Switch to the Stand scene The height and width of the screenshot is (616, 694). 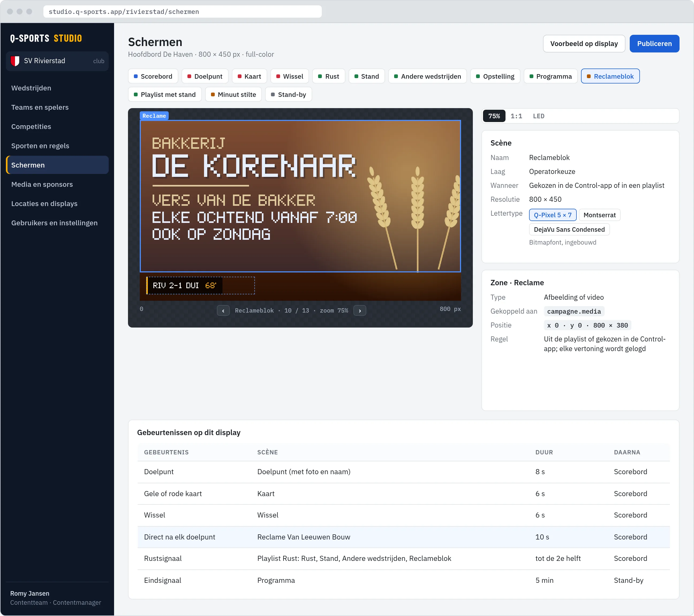[x=366, y=76]
